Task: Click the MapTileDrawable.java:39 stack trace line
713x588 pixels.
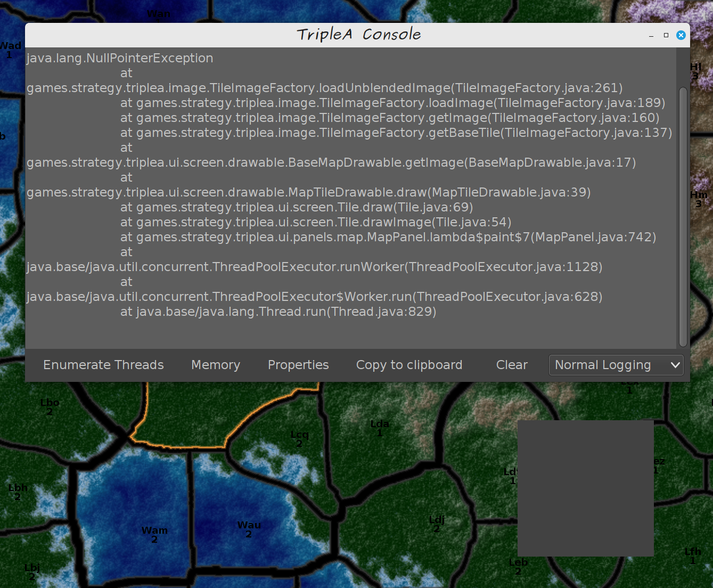Action: point(309,192)
